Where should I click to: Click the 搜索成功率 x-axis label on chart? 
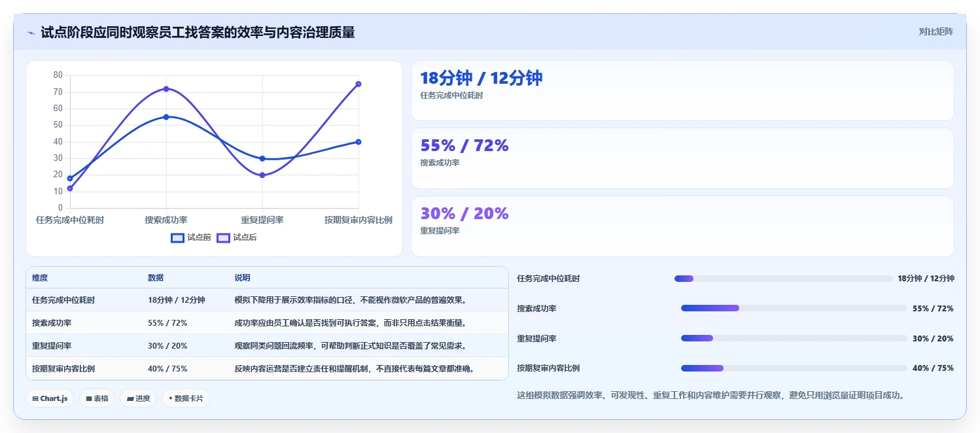click(x=166, y=220)
